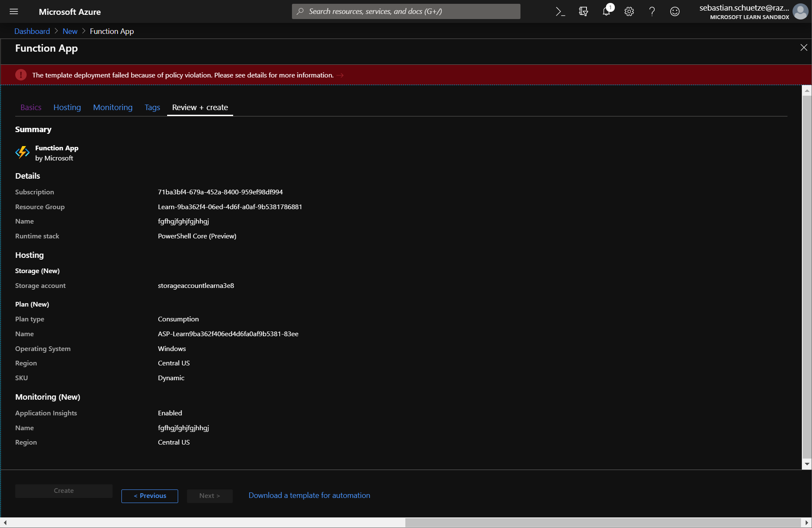Open the Help question mark menu
Viewport: 812px width, 528px height.
[x=652, y=11]
